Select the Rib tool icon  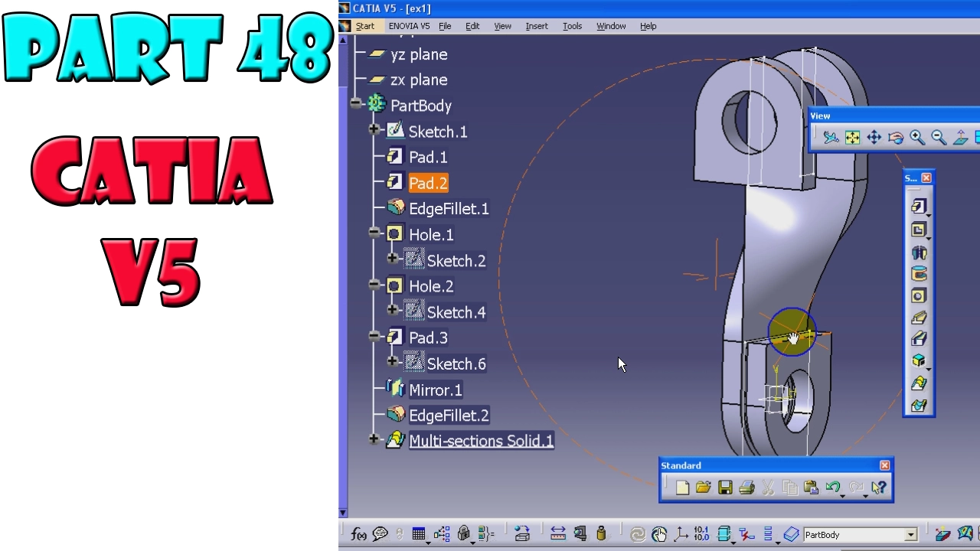[x=919, y=318]
